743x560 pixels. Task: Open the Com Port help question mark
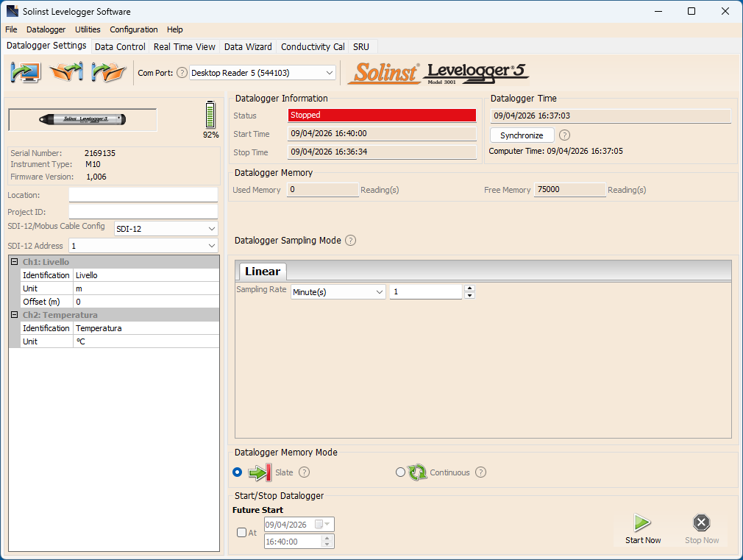pos(182,72)
